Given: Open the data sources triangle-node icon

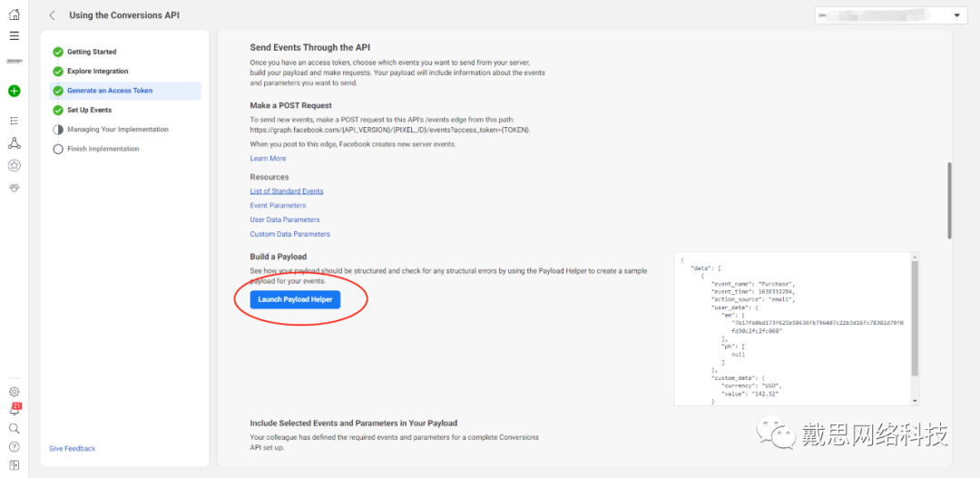Looking at the screenshot, I should tap(14, 143).
